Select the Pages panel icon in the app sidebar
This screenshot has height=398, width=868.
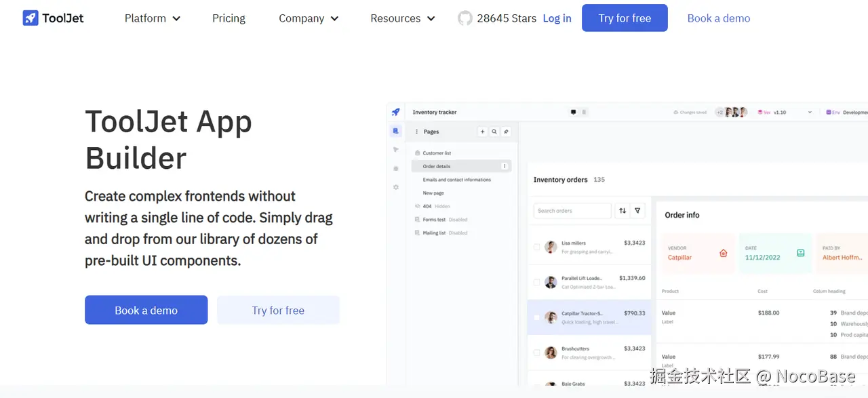[395, 132]
